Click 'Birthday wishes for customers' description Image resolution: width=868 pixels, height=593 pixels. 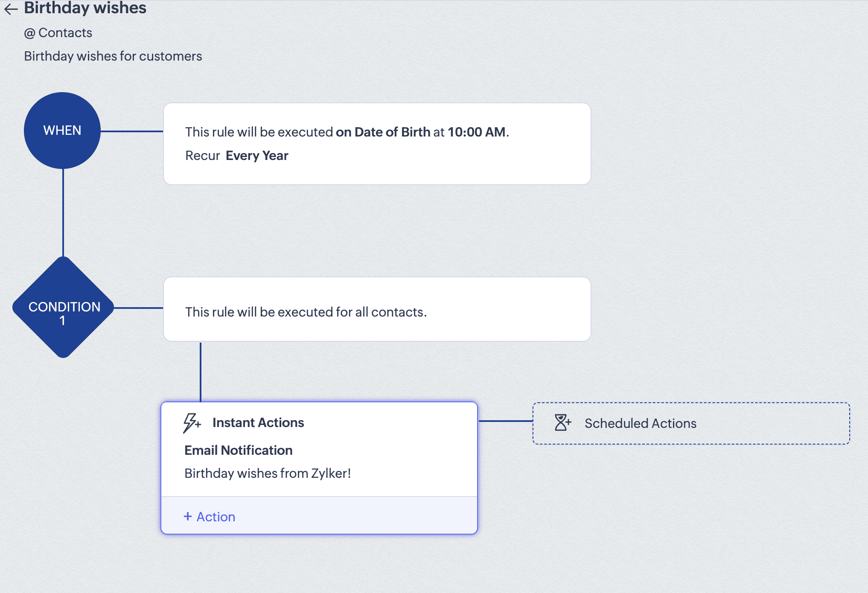click(x=113, y=56)
